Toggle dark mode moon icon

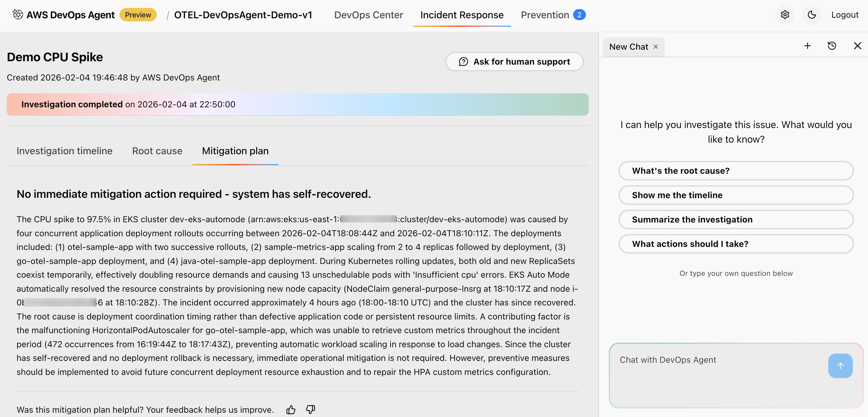click(x=812, y=15)
